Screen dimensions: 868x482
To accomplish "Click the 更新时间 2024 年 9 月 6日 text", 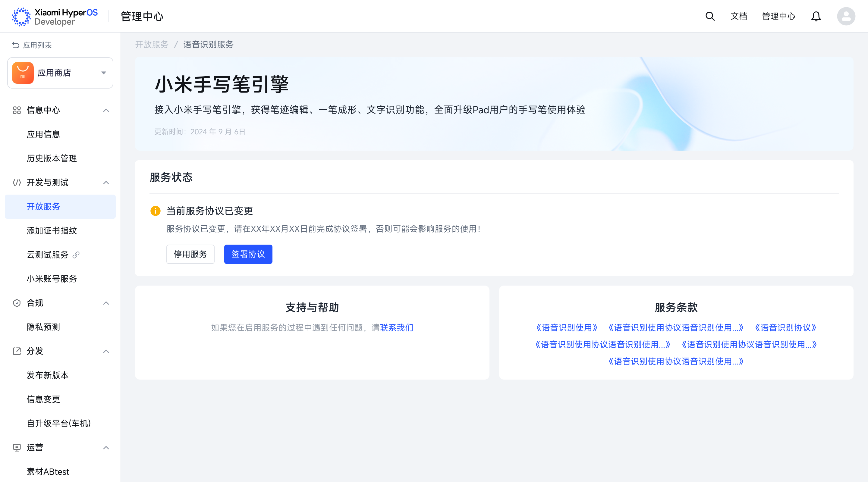I will pos(200,132).
